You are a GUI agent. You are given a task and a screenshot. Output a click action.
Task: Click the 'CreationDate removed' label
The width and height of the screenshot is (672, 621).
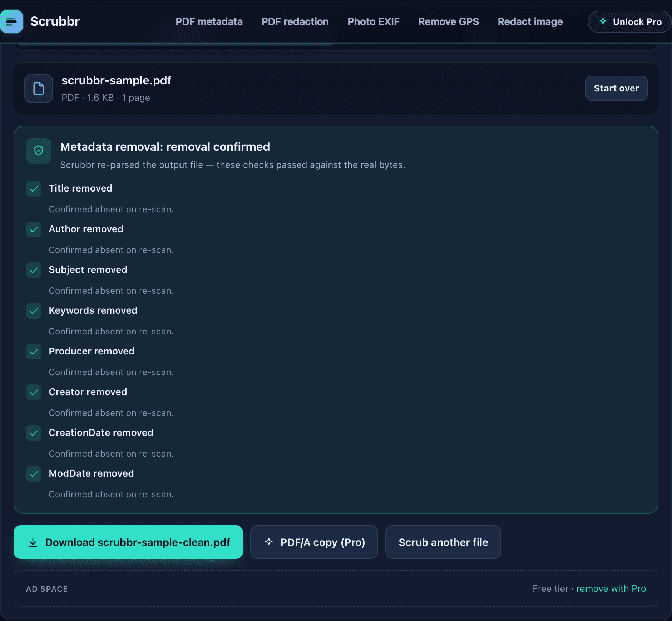(x=101, y=433)
